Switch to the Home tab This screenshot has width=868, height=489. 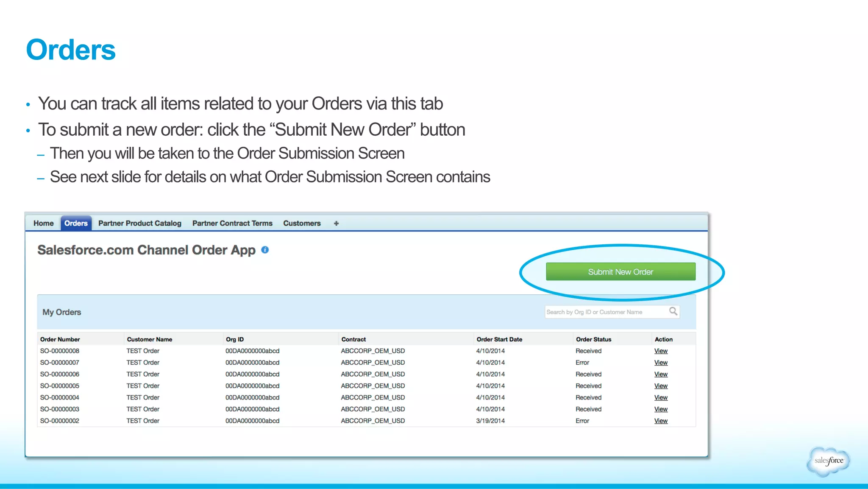point(44,223)
